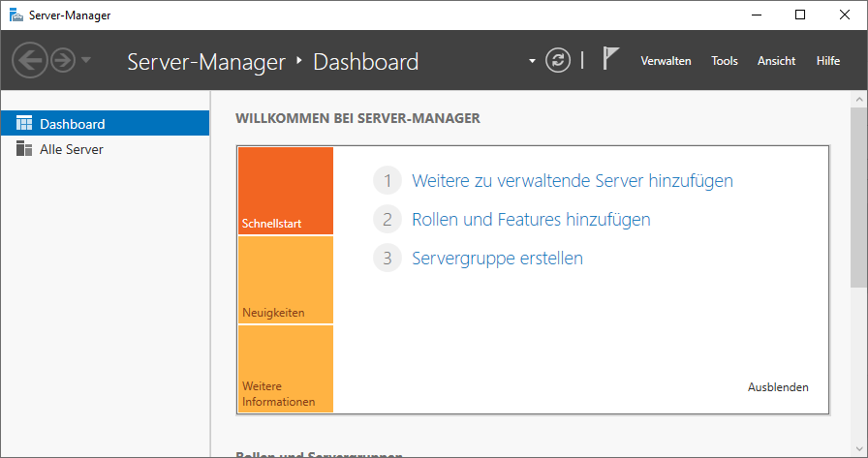Refresh the Server-Manager dashboard
Viewport: 868px width, 458px height.
pos(557,60)
